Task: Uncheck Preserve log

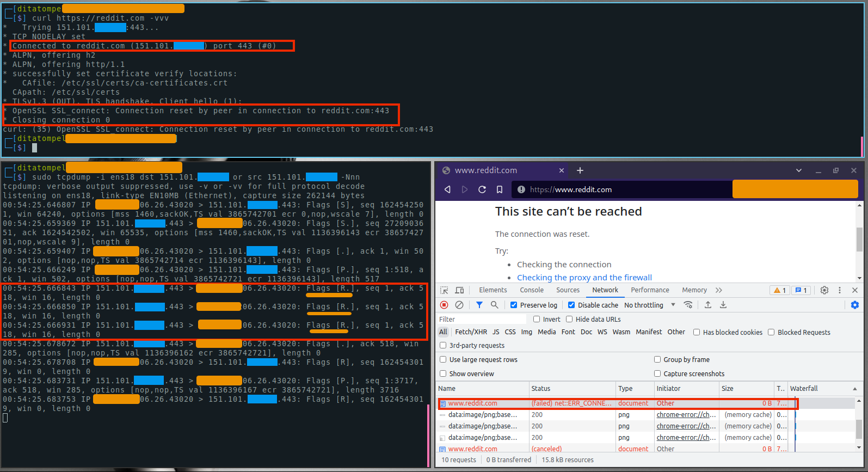Action: [514, 305]
